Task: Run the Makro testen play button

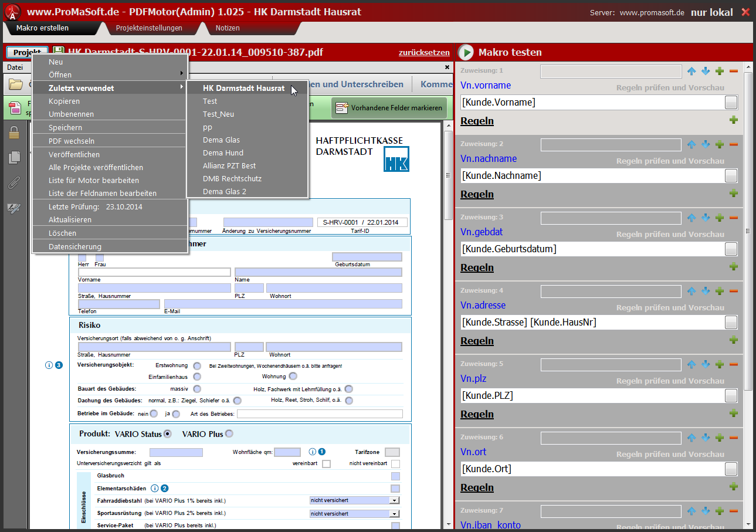Action: click(x=466, y=52)
